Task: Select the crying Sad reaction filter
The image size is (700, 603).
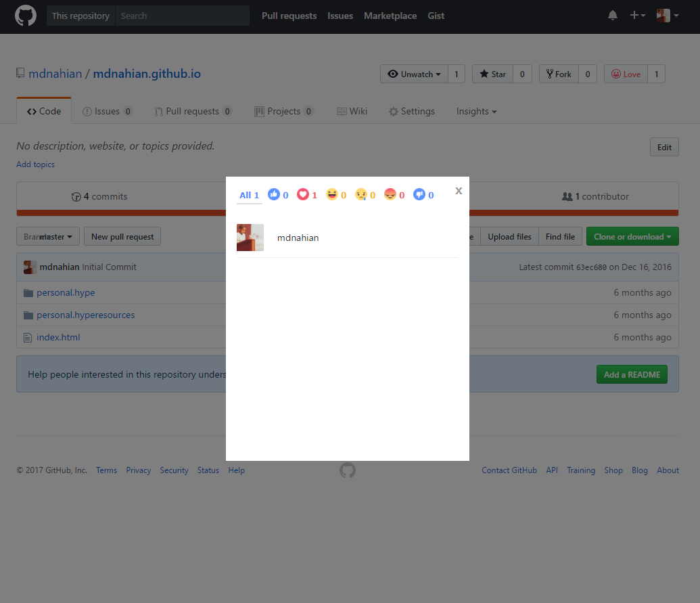Action: point(365,195)
